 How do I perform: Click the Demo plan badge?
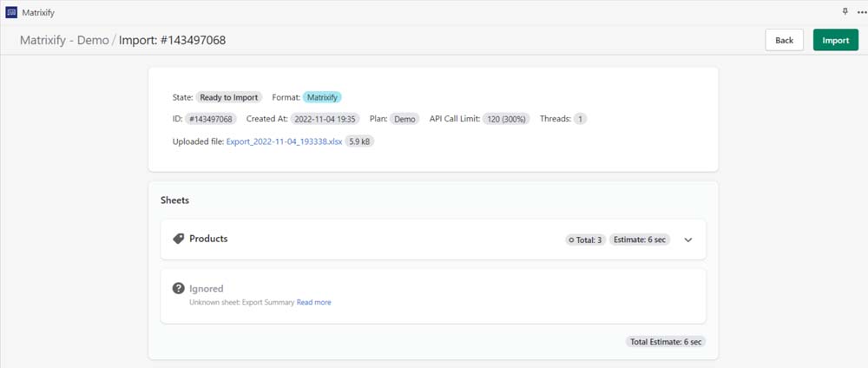pyautogui.click(x=404, y=118)
